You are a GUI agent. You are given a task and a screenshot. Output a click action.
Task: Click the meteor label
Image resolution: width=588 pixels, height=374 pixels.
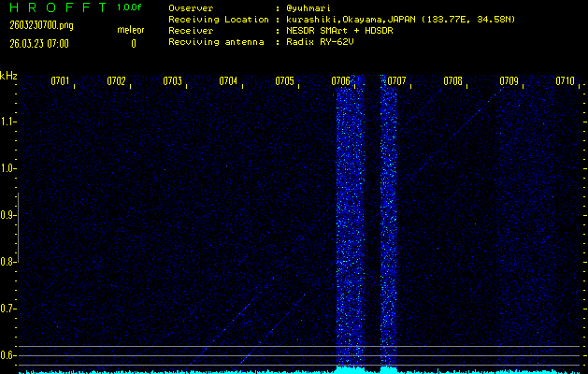(131, 30)
